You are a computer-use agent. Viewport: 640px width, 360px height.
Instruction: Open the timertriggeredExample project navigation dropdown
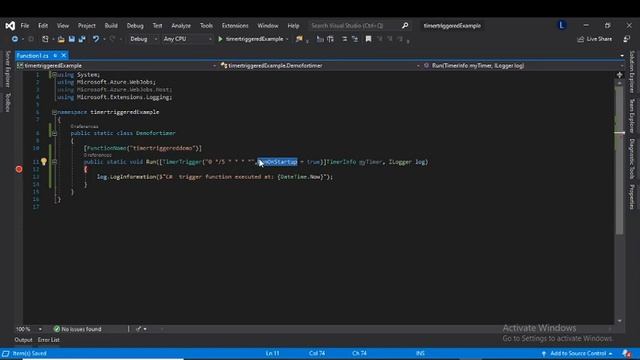point(117,66)
